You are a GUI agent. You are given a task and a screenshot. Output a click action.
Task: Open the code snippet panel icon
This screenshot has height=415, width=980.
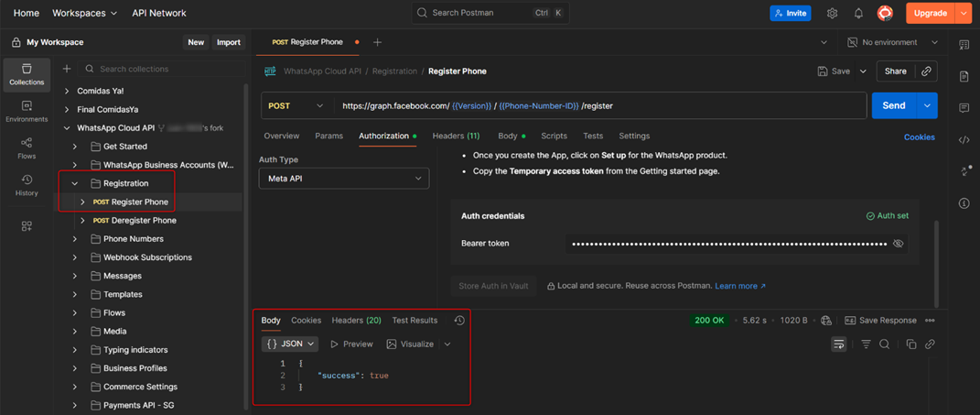pos(964,140)
